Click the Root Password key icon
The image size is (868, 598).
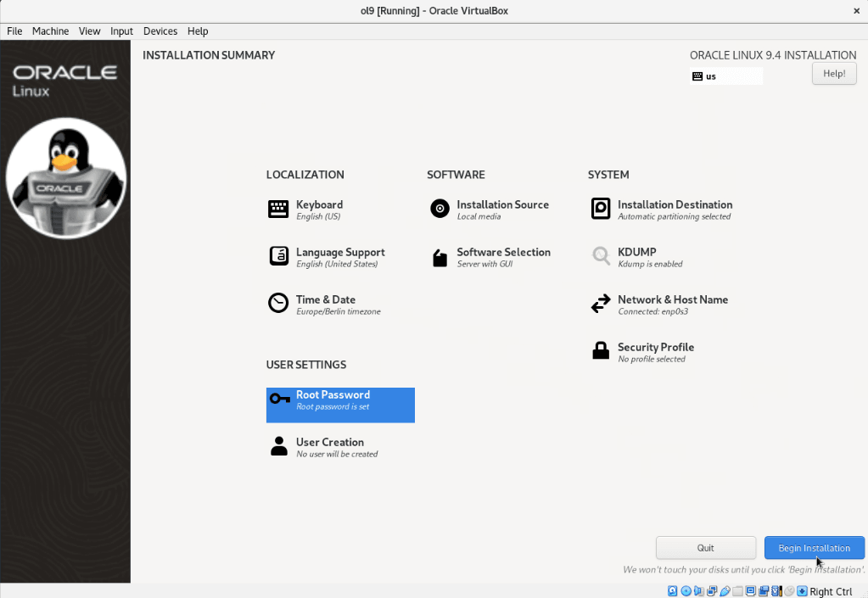tap(279, 399)
